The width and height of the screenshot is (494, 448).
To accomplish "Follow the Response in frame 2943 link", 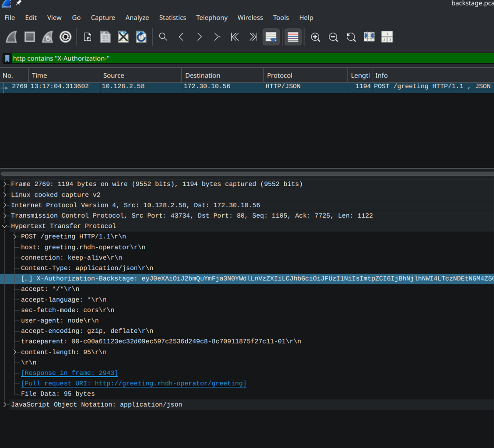I will point(70,373).
